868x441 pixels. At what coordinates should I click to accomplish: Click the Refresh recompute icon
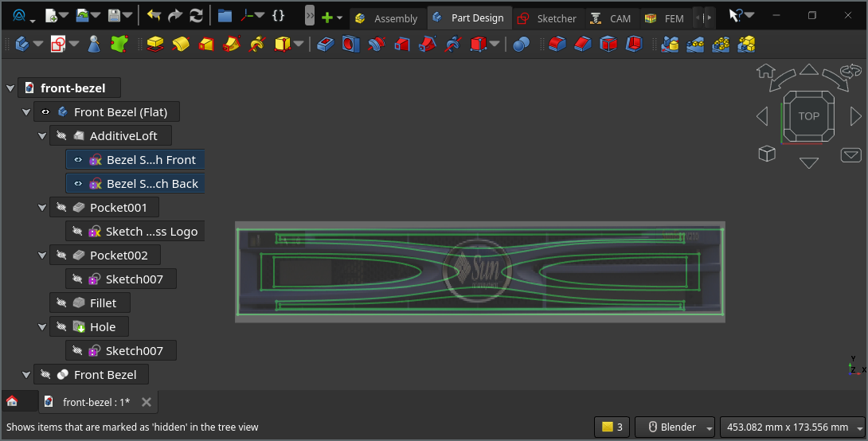(196, 15)
